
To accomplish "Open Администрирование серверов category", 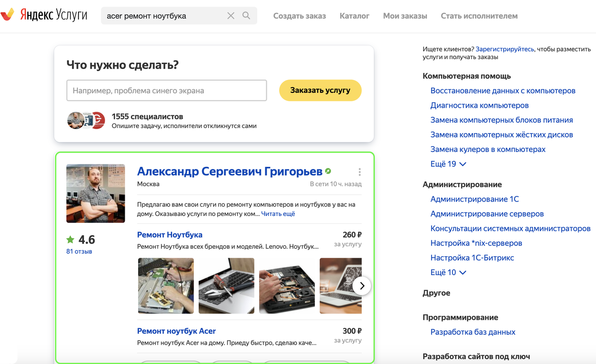I will 487,214.
